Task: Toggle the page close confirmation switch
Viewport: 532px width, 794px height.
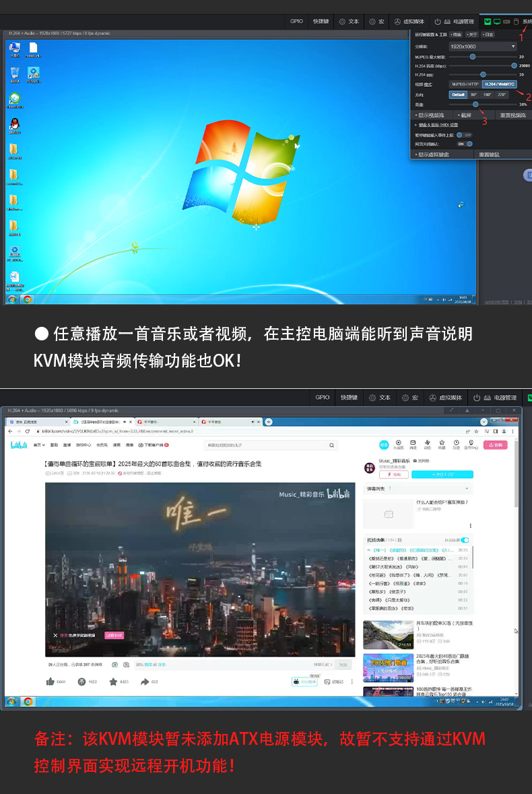Action: [465, 144]
